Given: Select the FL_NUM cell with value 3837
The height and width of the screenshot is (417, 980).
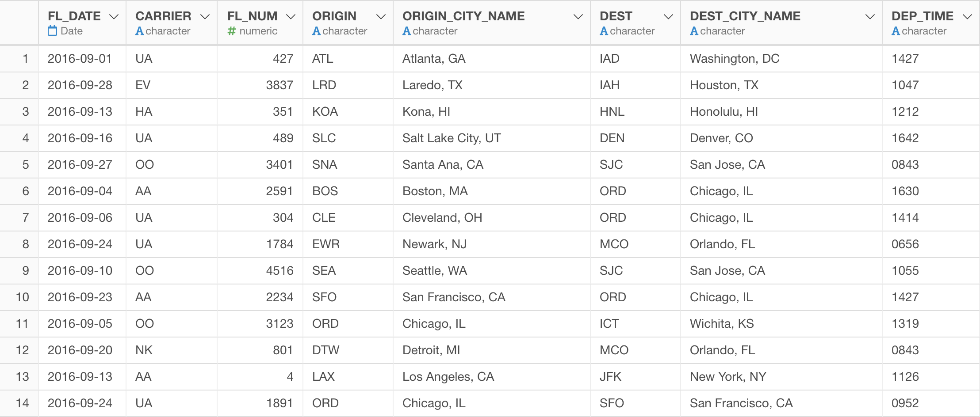Looking at the screenshot, I should 260,85.
